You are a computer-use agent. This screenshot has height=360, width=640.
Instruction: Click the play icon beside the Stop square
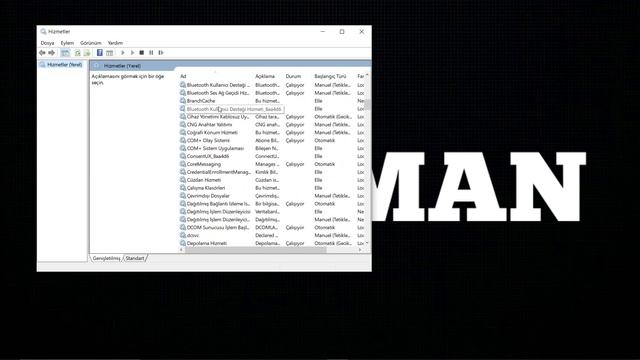(x=132, y=53)
